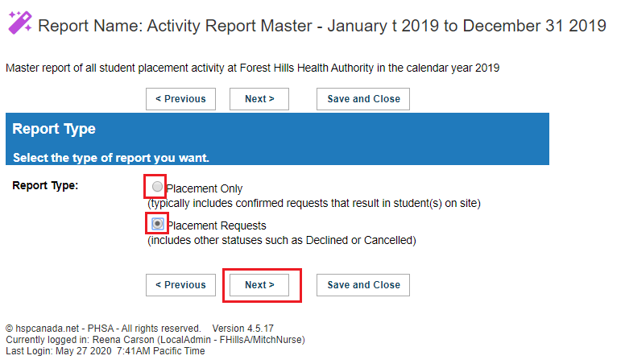This screenshot has height=364, width=621.
Task: Select the Placement Requests radio button
Action: click(x=158, y=224)
